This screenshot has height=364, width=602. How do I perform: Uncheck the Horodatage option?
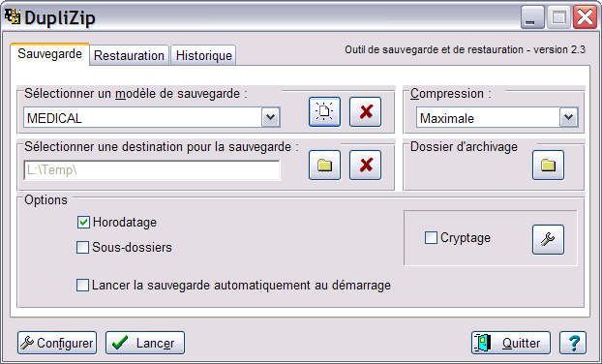click(83, 222)
